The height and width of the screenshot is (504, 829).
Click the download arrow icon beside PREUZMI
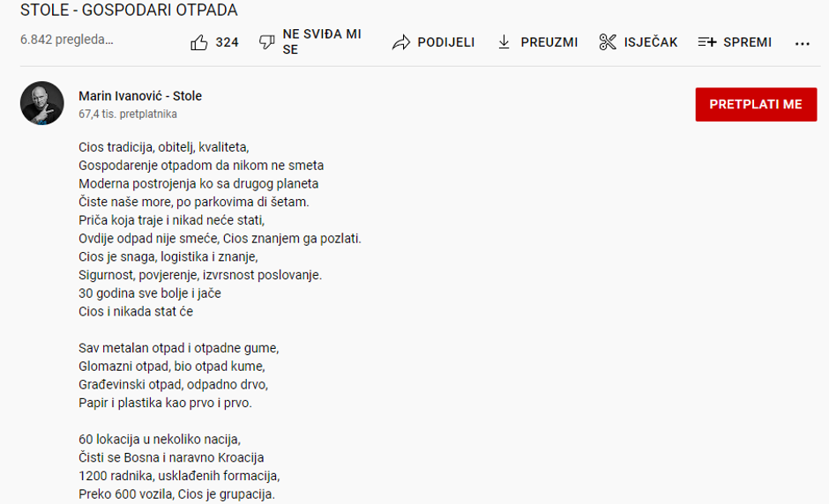click(504, 42)
